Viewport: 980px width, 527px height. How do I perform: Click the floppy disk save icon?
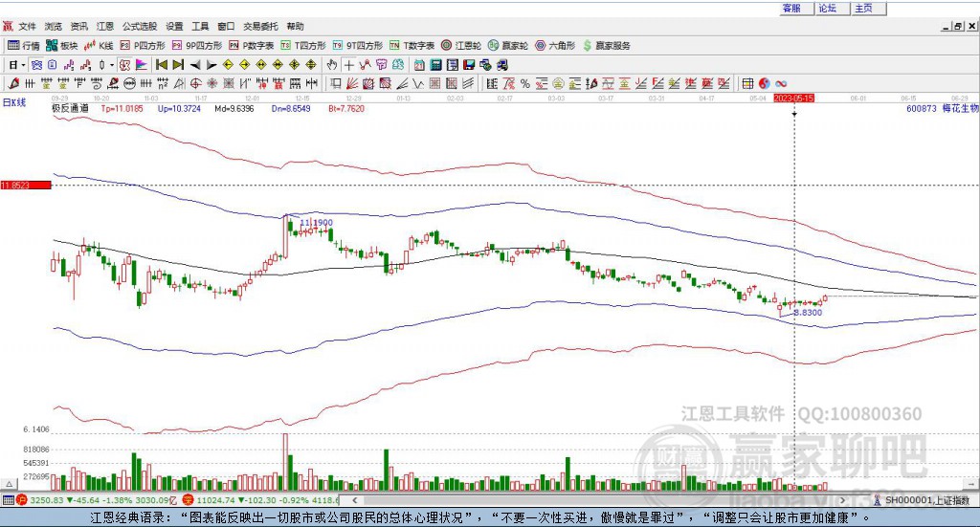pos(469,65)
